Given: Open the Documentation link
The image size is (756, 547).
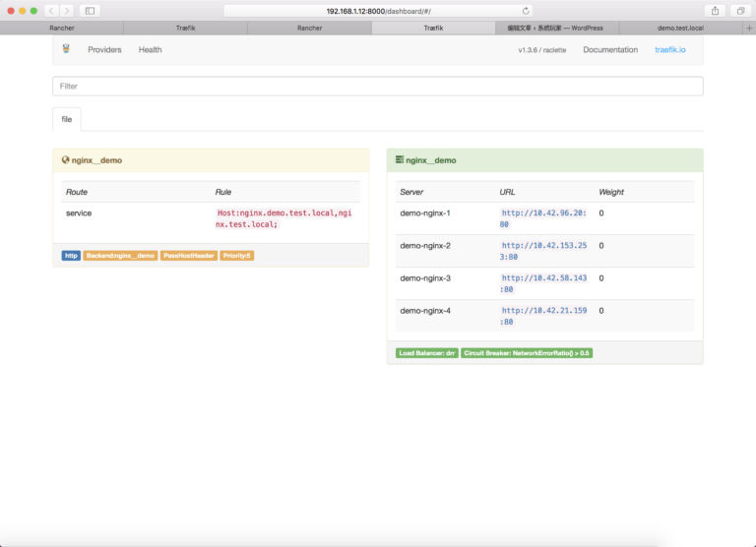Looking at the screenshot, I should click(x=610, y=49).
